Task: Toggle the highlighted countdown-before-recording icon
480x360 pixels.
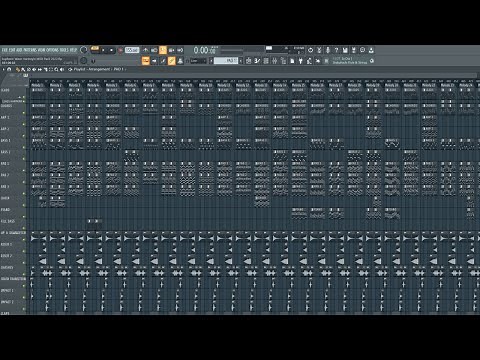Action: [x=163, y=50]
